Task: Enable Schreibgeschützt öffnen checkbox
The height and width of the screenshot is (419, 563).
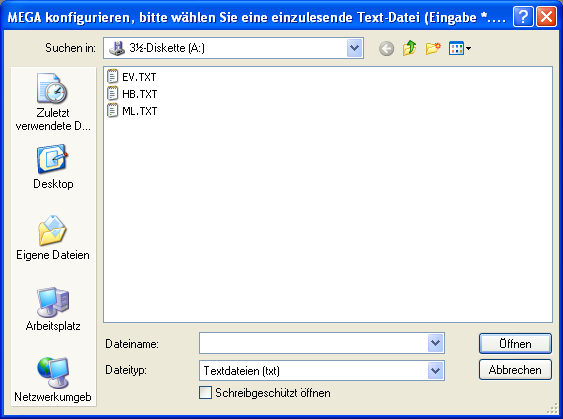Action: point(205,392)
